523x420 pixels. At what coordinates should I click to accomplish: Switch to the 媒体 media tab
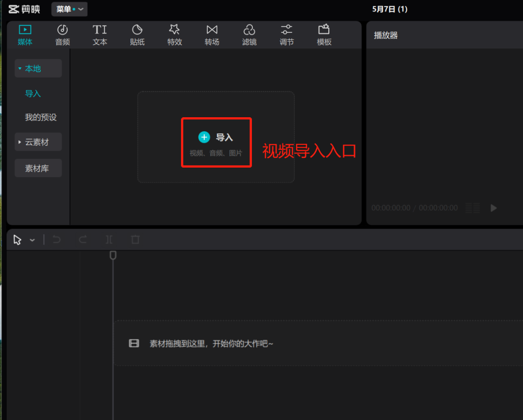tap(25, 35)
